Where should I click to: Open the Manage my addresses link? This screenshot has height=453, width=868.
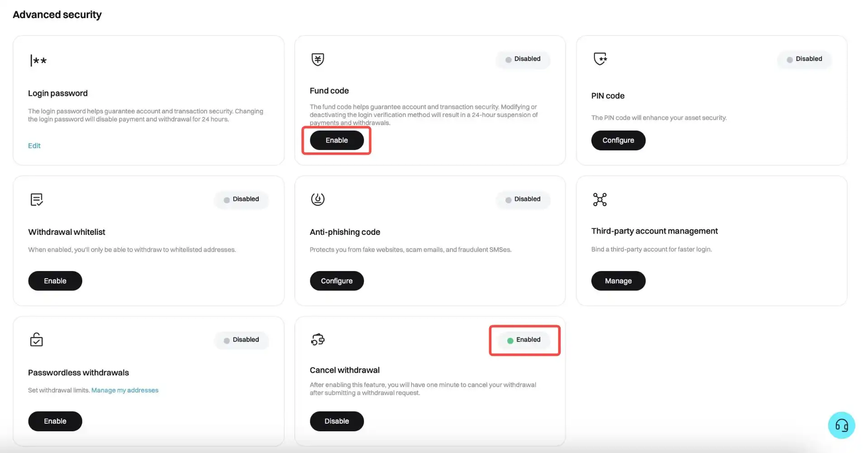coord(125,390)
